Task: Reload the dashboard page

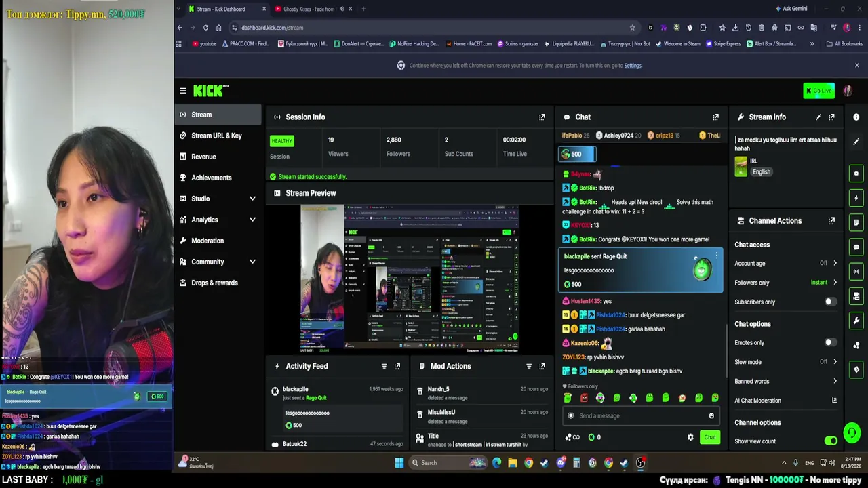Action: [x=205, y=28]
